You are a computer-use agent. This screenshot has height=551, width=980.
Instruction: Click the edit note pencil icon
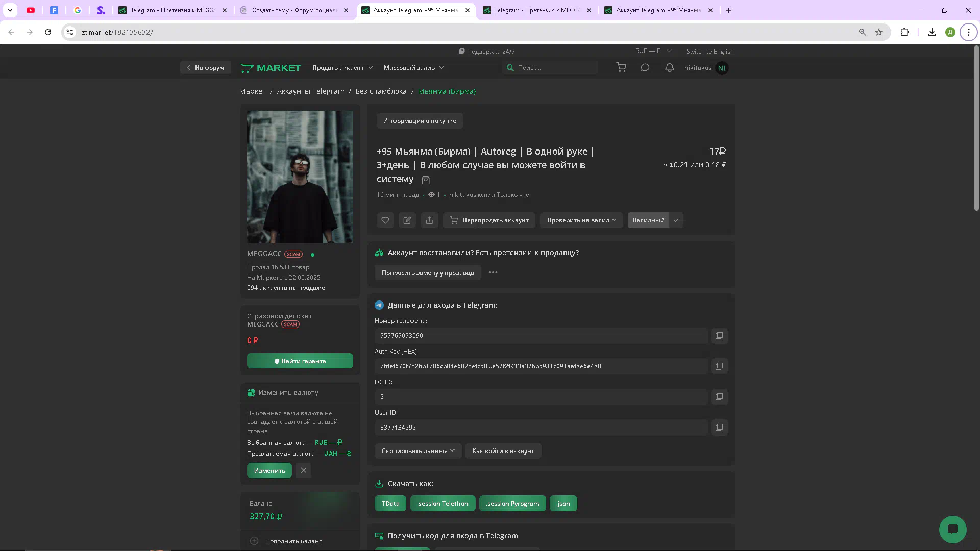(407, 220)
